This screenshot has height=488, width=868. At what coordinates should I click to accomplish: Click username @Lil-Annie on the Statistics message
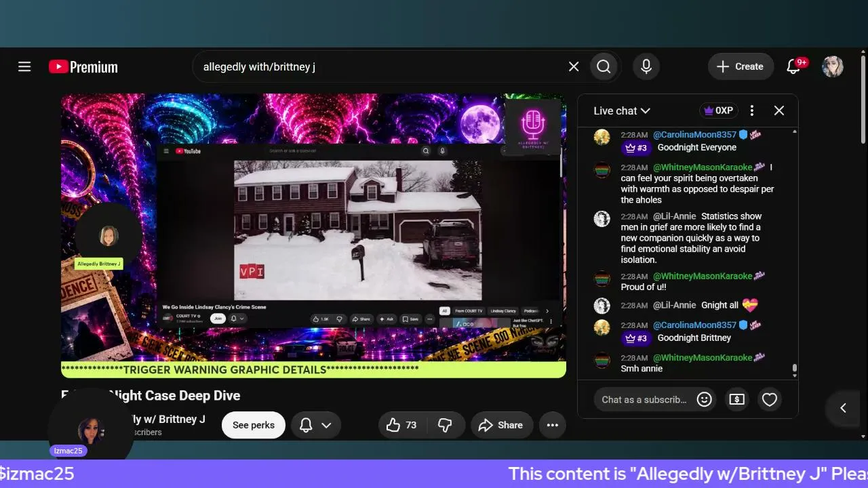[675, 216]
